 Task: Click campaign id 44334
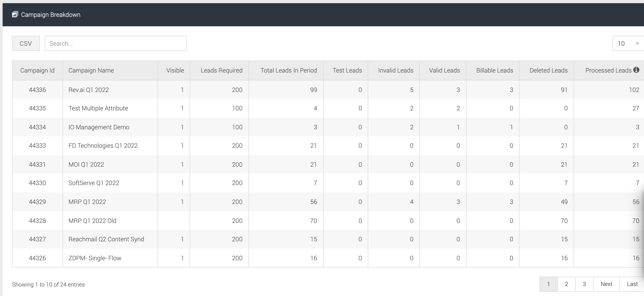[x=37, y=127]
